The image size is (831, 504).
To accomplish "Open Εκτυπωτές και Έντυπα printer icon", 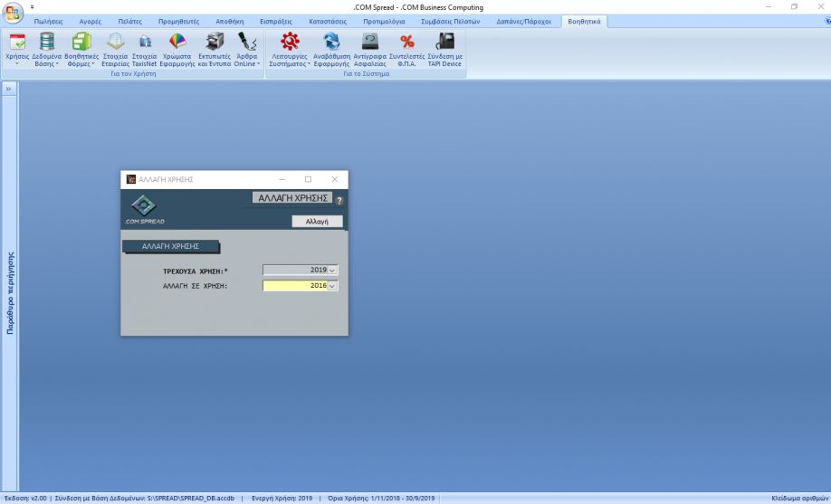I will click(215, 42).
